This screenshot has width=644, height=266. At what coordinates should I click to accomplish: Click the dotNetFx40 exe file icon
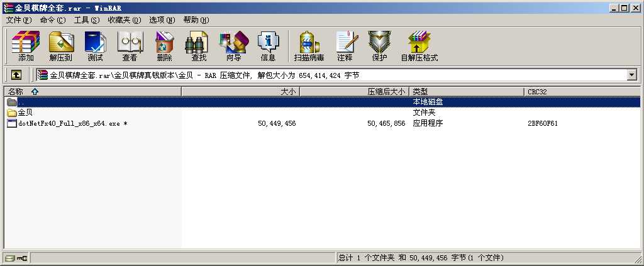12,123
